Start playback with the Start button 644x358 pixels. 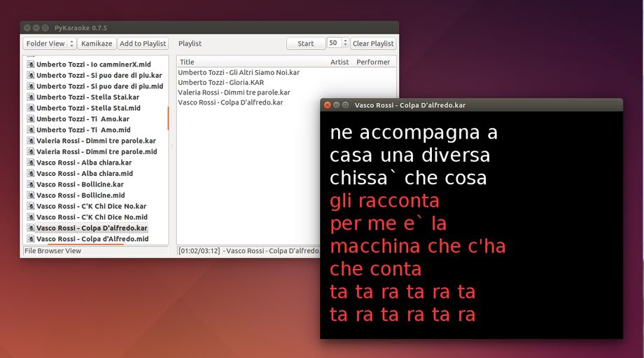pos(306,43)
